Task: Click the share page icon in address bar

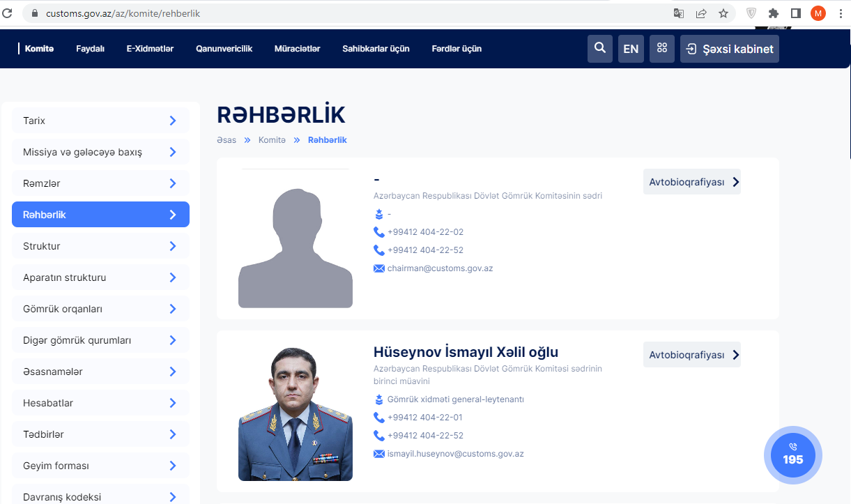Action: click(x=701, y=13)
